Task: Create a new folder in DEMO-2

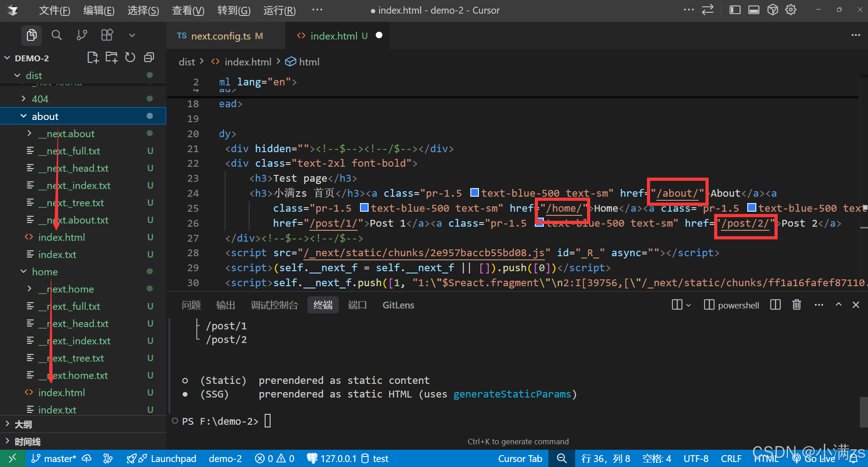Action: [x=111, y=58]
